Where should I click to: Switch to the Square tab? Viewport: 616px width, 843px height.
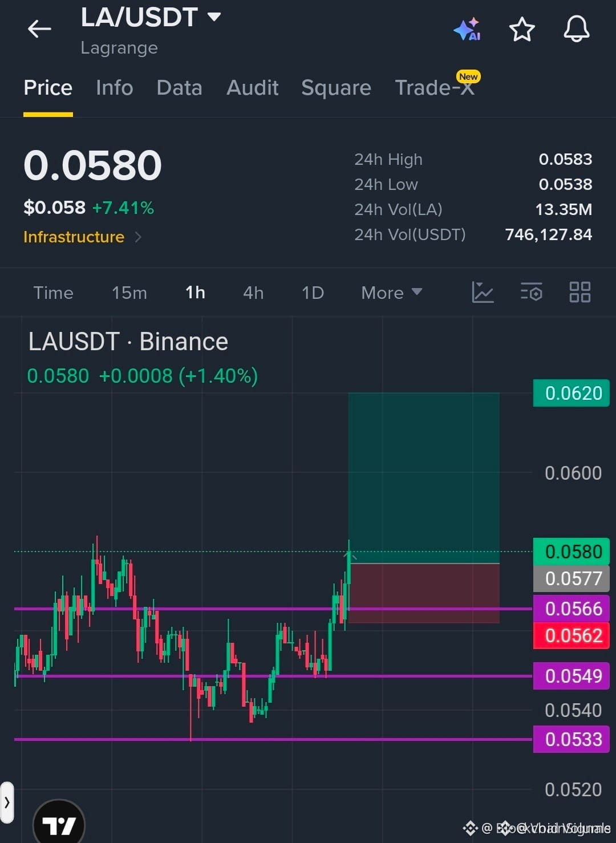point(336,88)
